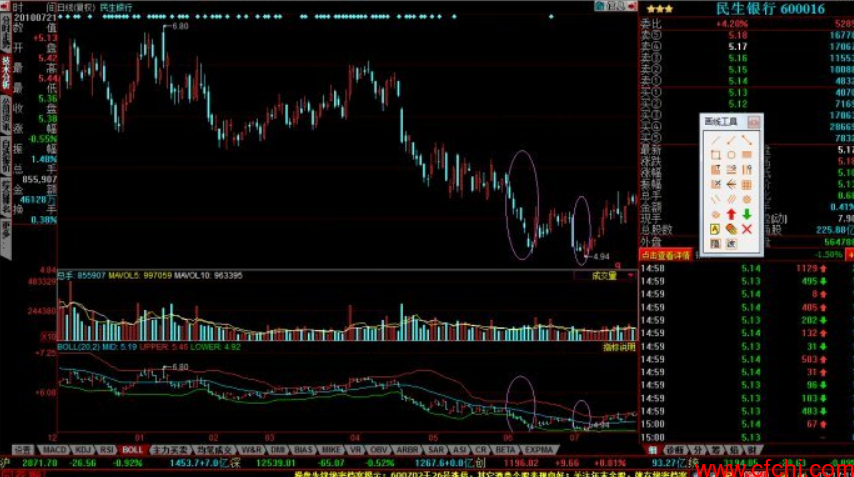The height and width of the screenshot is (477, 854).
Task: Click the 信息 info button above the chart
Action: pyautogui.click(x=615, y=6)
